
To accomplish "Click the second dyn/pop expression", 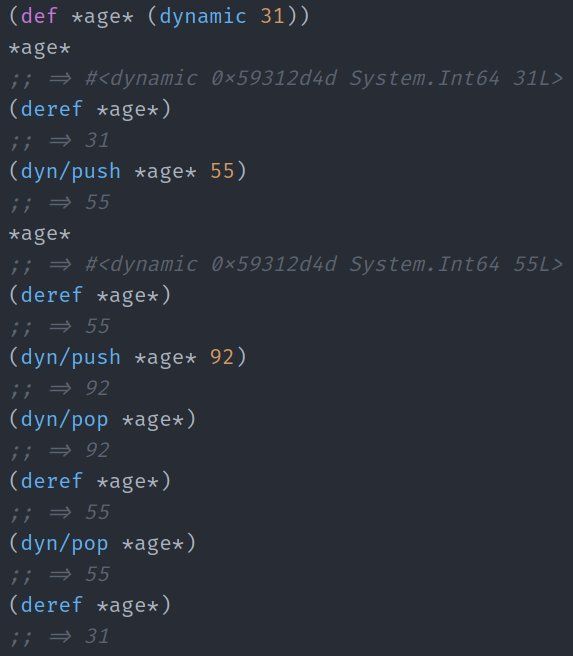I will [102, 543].
